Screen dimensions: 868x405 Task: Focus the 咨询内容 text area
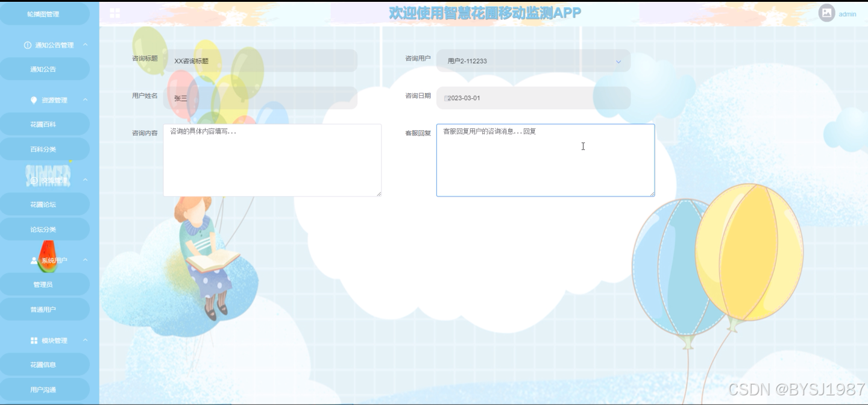point(272,160)
